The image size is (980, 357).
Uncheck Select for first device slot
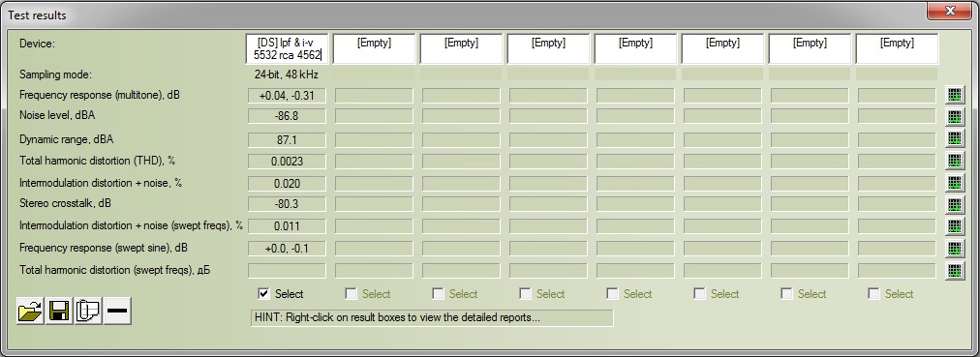coord(263,294)
